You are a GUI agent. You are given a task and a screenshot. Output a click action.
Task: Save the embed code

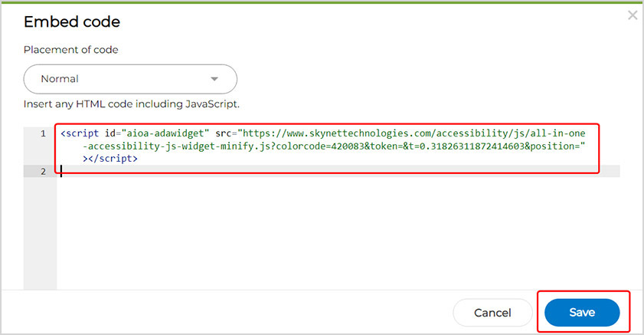click(582, 313)
